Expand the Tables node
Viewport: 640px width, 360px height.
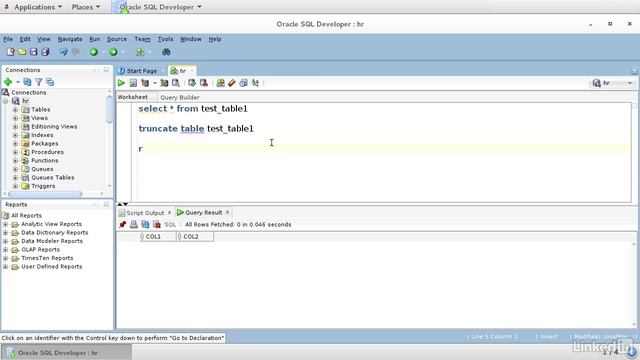click(x=15, y=109)
